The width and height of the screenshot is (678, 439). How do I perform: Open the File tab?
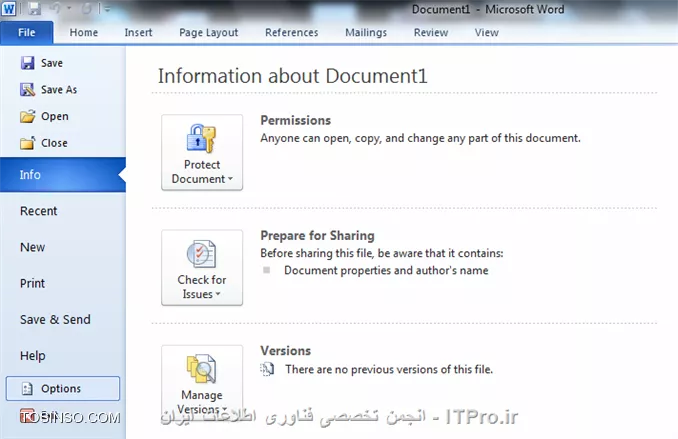(27, 32)
